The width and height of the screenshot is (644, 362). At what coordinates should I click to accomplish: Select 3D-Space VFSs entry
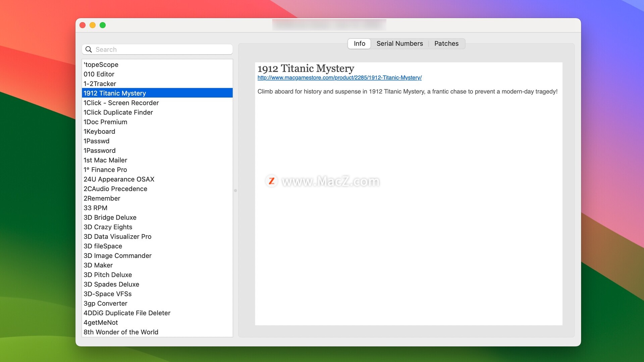pos(157,294)
